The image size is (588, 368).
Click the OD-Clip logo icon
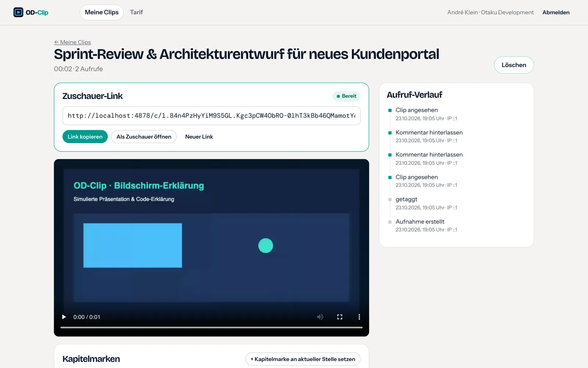18,13
